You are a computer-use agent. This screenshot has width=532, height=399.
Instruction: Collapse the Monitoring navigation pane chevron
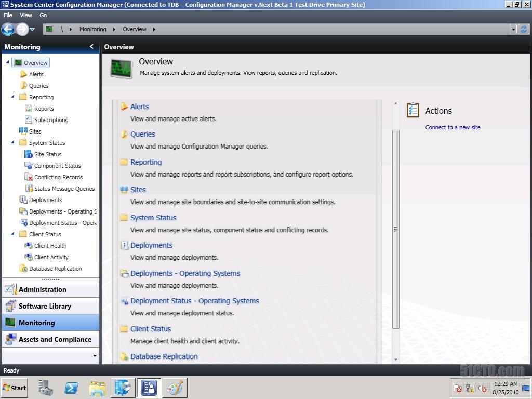click(x=91, y=46)
